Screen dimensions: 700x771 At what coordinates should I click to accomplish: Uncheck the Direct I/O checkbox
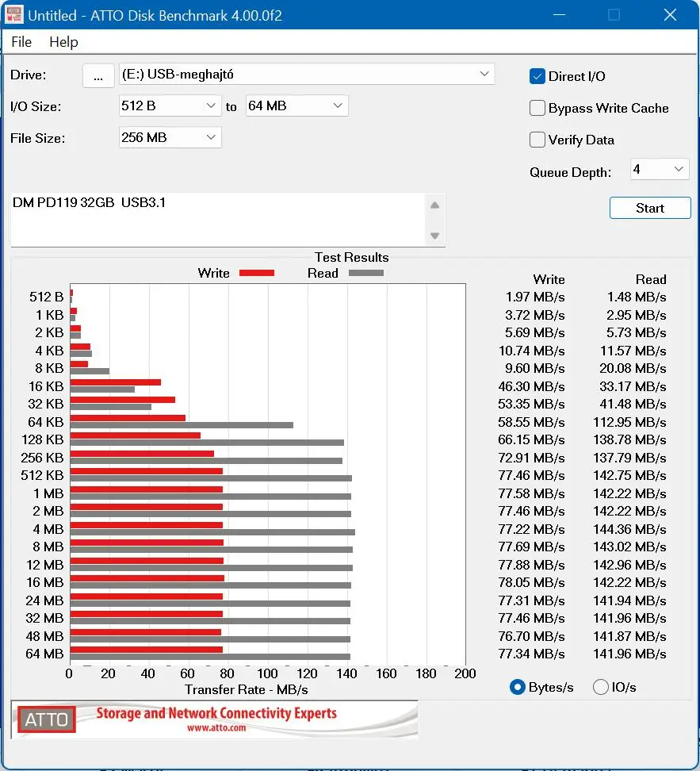537,76
